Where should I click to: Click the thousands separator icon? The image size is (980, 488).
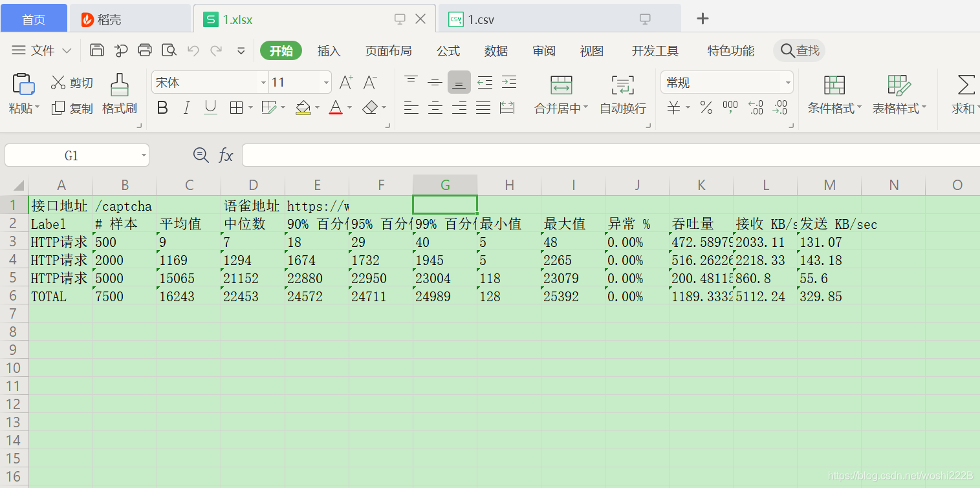(x=730, y=108)
